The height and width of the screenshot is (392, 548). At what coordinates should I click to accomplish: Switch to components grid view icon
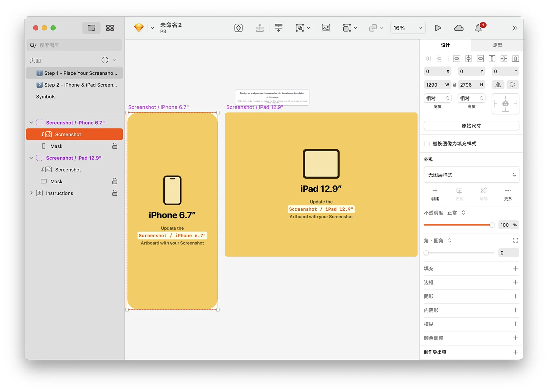click(x=110, y=28)
